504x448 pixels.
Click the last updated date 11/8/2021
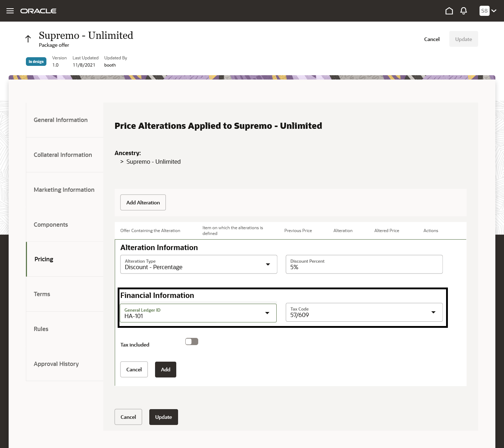(84, 65)
